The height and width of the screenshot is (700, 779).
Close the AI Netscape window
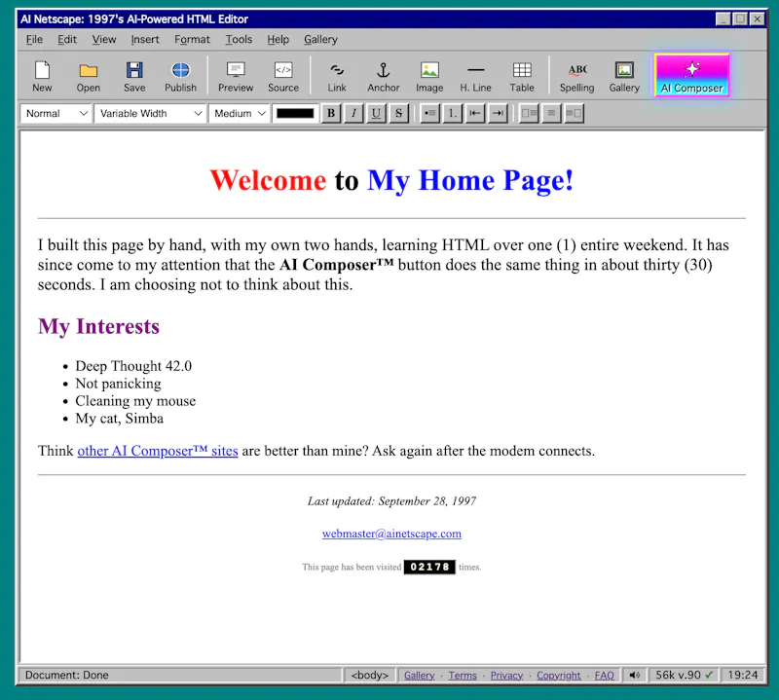(x=757, y=18)
